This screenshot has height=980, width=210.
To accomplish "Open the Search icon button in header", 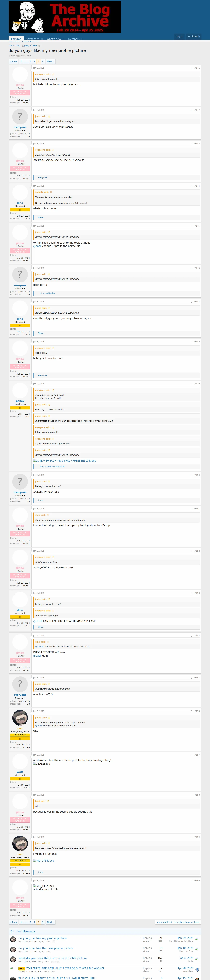I will coord(194,37).
